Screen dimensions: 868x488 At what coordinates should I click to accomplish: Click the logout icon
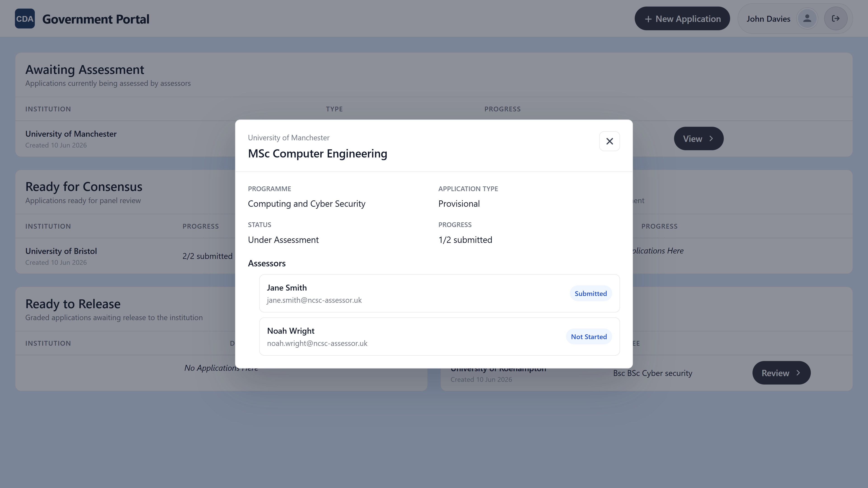tap(836, 19)
